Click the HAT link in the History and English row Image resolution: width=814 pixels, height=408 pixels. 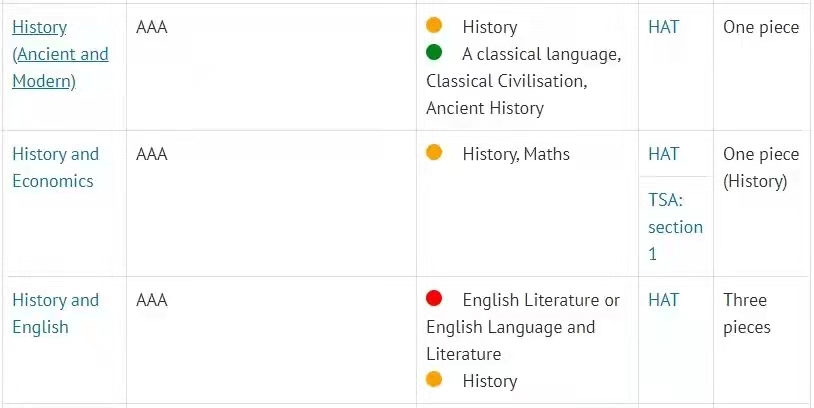click(x=663, y=300)
